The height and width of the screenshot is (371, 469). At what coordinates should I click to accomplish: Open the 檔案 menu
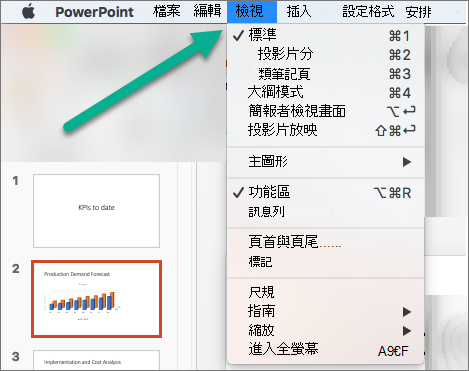166,12
